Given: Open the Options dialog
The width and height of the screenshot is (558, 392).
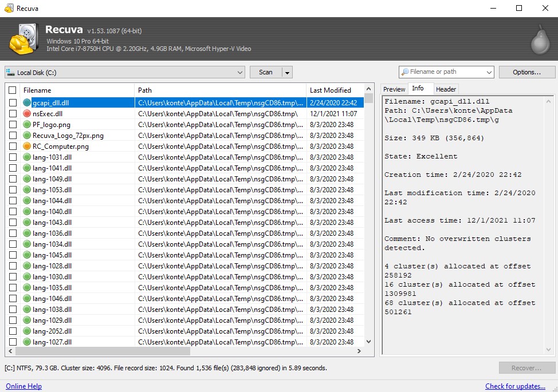Looking at the screenshot, I should (x=526, y=72).
